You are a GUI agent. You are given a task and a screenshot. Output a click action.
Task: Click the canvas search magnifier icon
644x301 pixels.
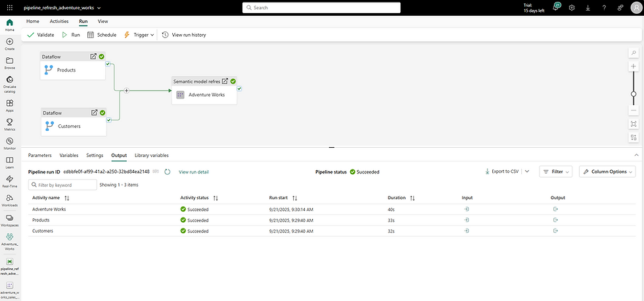click(633, 53)
